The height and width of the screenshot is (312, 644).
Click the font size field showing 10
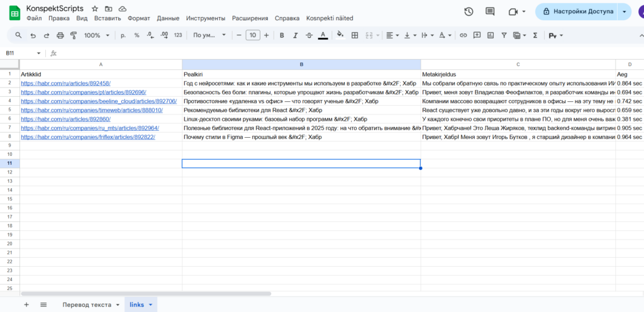tap(253, 35)
